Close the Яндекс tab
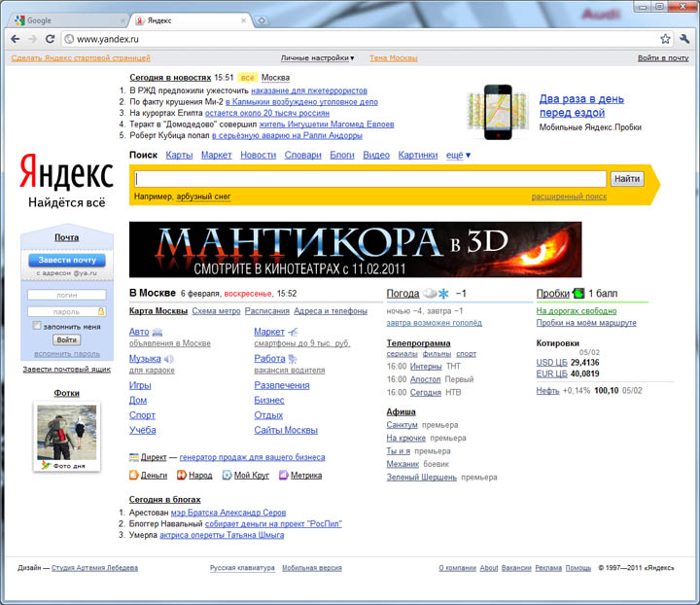The image size is (700, 605). pos(243,20)
